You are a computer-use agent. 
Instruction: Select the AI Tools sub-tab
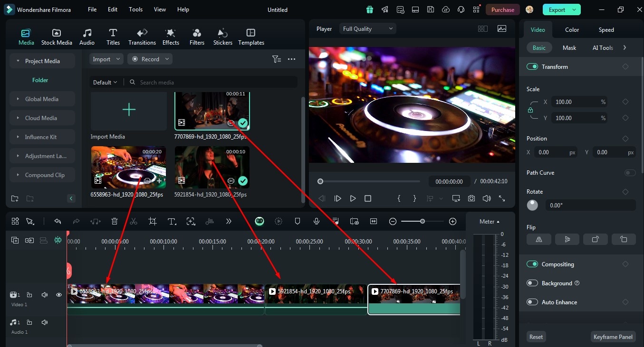603,47
